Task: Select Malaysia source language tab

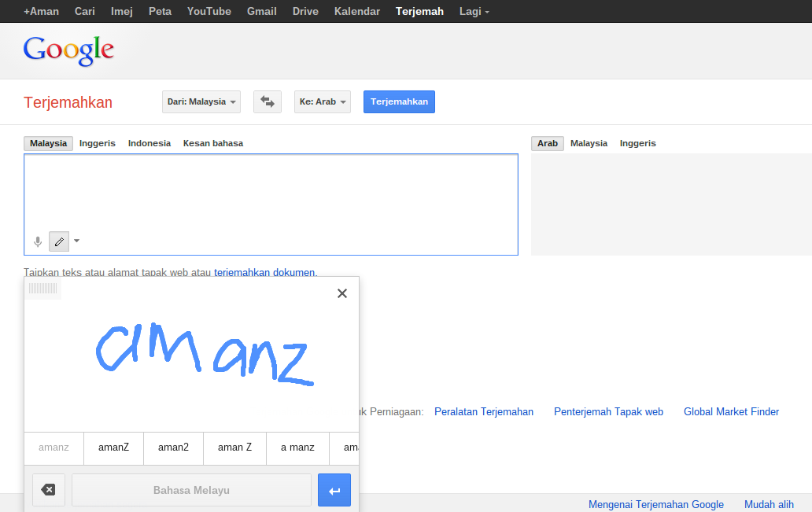Action: (x=48, y=143)
